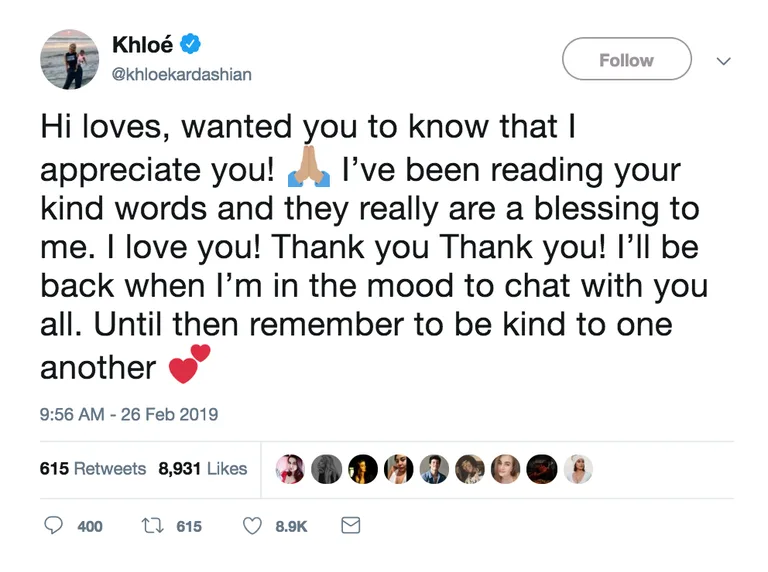The image size is (768, 572).
Task: Click the 8.9K likes count
Action: click(291, 526)
